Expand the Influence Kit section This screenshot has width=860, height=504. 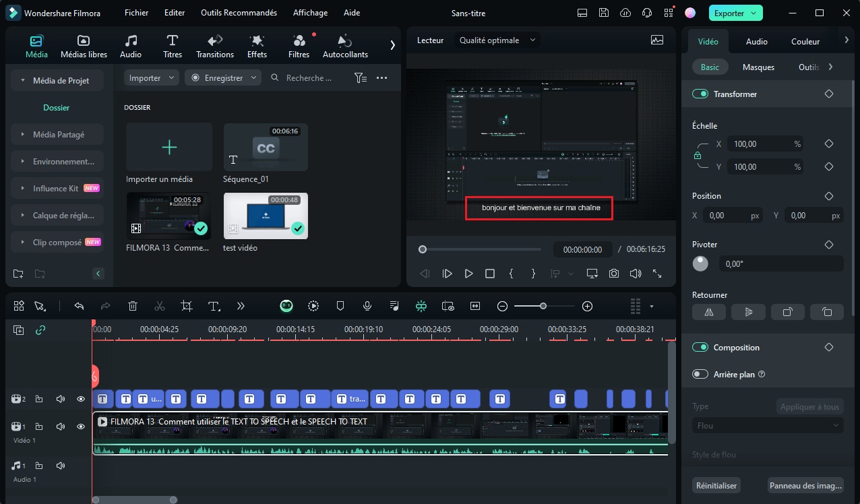(x=24, y=189)
